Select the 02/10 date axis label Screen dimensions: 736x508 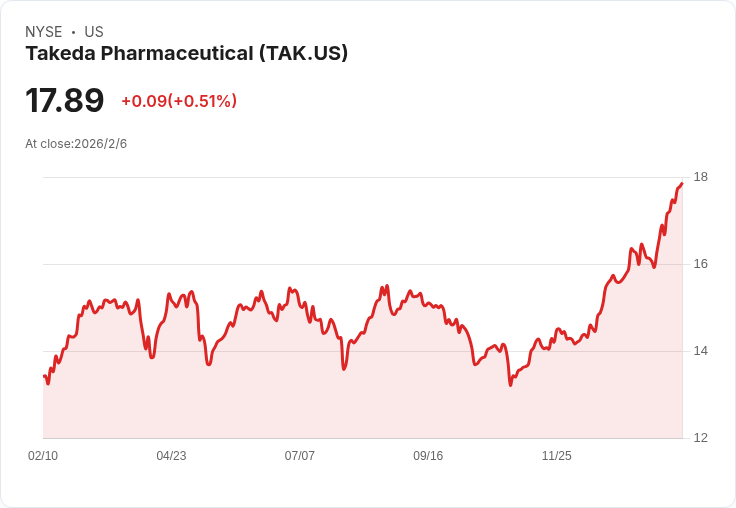(43, 456)
